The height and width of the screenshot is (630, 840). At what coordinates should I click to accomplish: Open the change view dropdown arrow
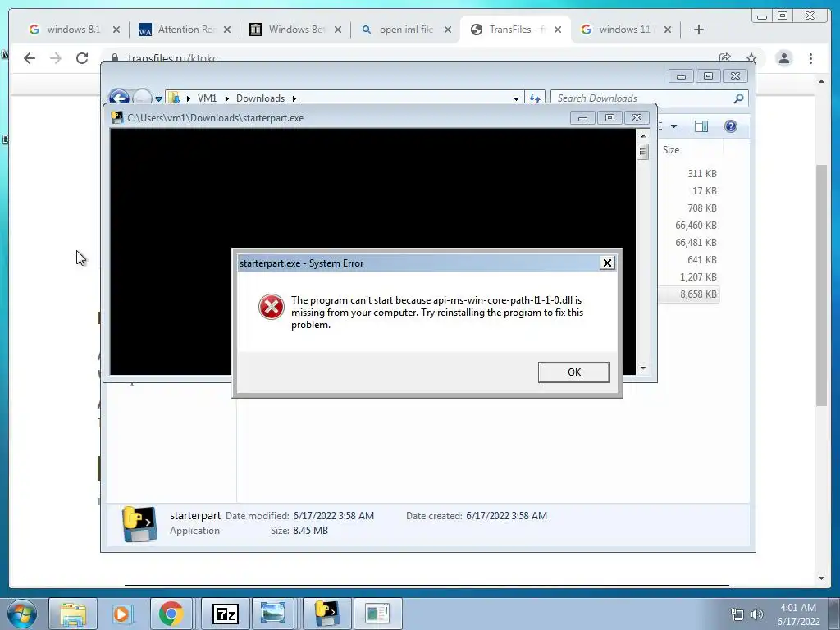point(673,126)
